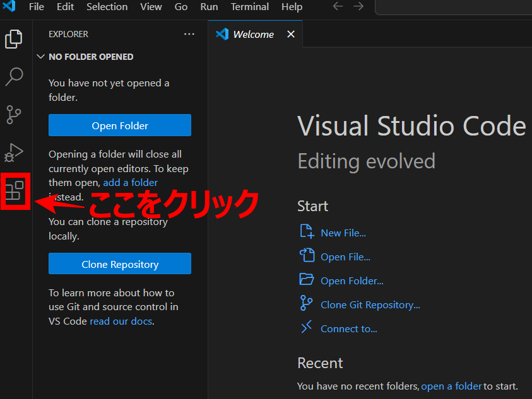Click the Open Folder icon under Start
Viewport: 532px width, 399px height.
(307, 279)
